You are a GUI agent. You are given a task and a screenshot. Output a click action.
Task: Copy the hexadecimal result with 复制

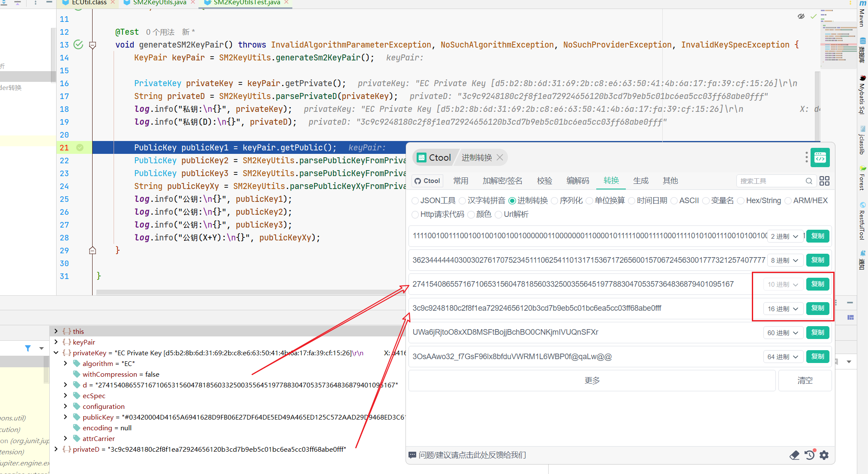(818, 308)
